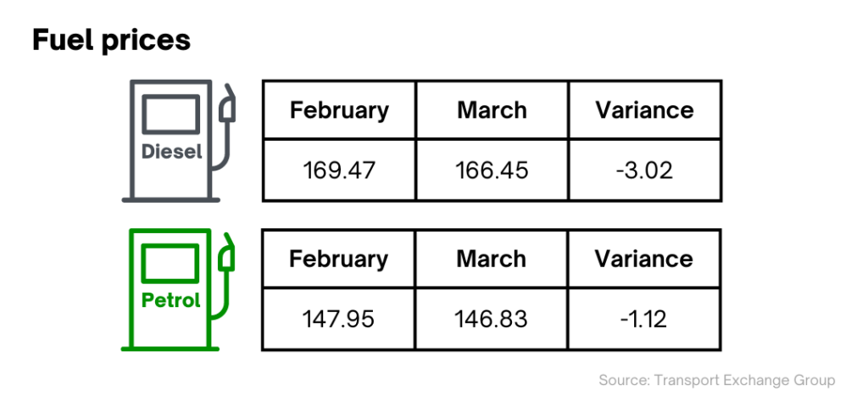868x402 pixels.
Task: Click the Fuel prices heading
Action: pos(111,41)
